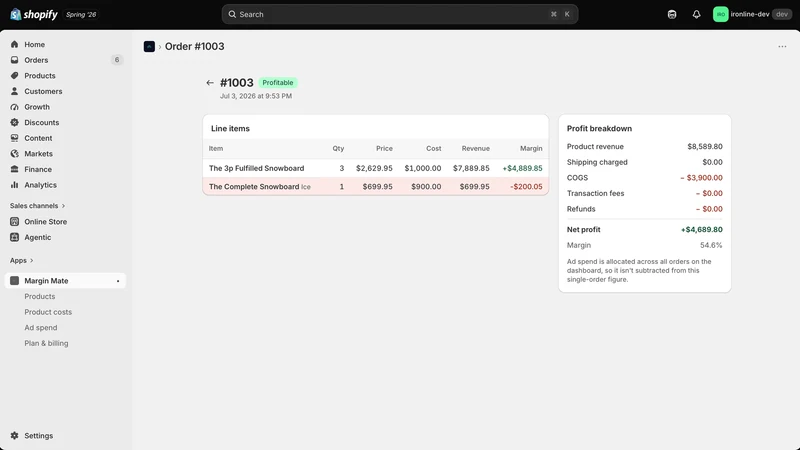Click the search magnifier icon
Image resolution: width=800 pixels, height=450 pixels.
[232, 14]
